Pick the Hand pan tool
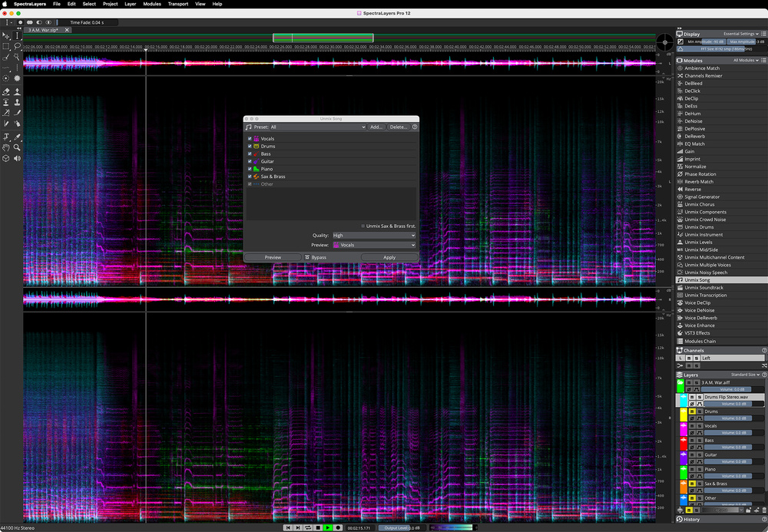 [6, 147]
